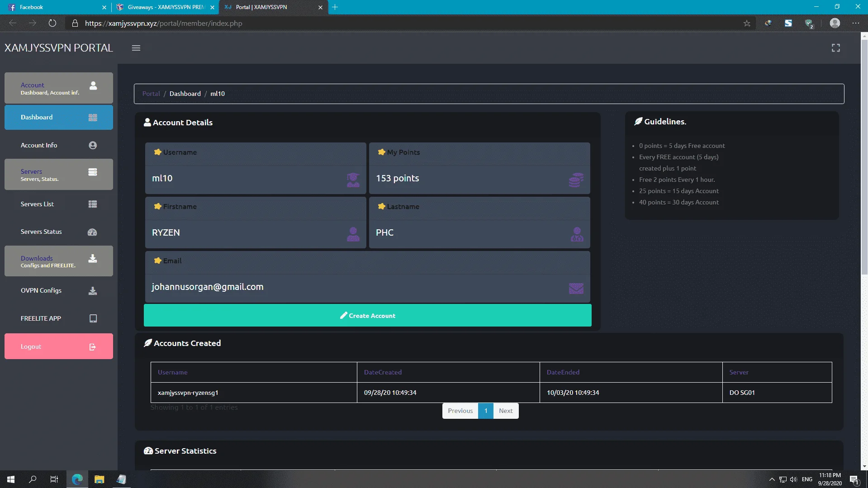Screen dimensions: 868x488
Task: Open Microsoft Edge from the taskbar
Action: point(77,479)
